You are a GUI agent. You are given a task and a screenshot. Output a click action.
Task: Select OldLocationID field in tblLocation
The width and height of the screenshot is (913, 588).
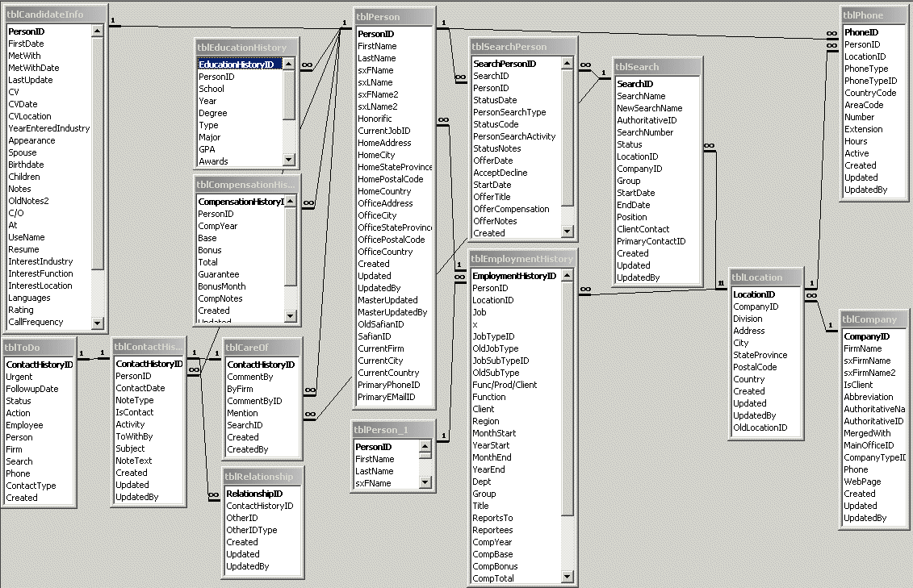coord(760,427)
